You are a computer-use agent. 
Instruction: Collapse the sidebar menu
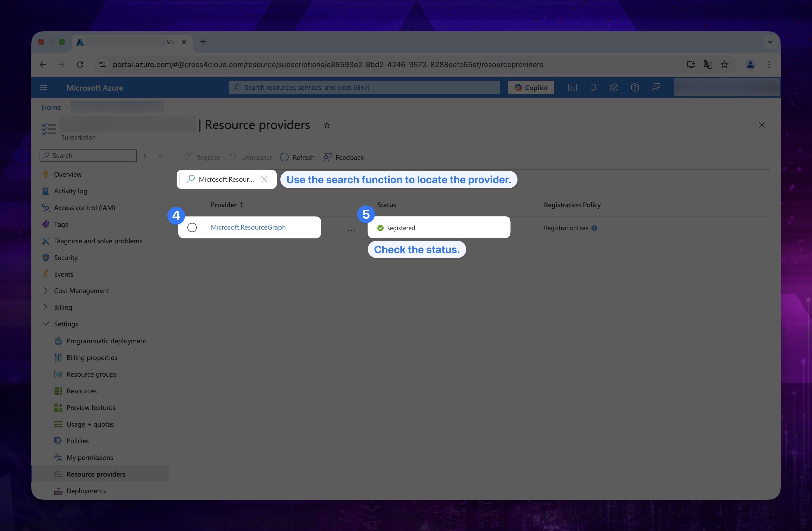pos(161,156)
